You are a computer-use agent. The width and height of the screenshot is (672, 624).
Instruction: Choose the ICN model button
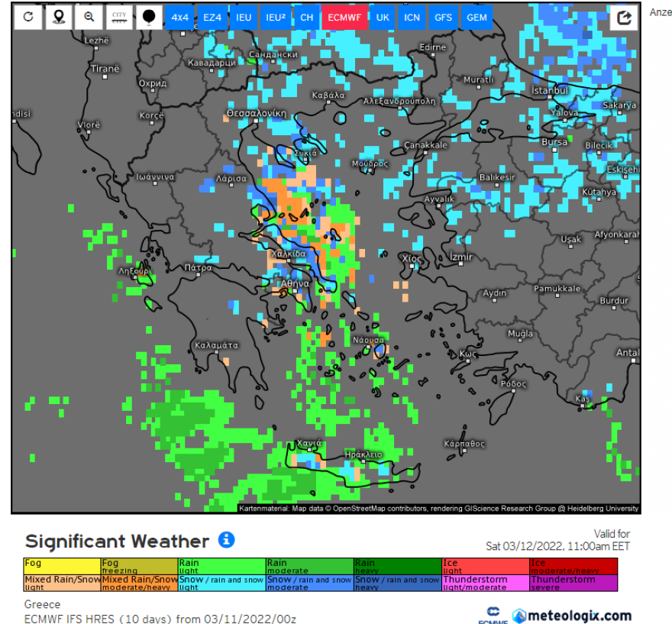412,18
